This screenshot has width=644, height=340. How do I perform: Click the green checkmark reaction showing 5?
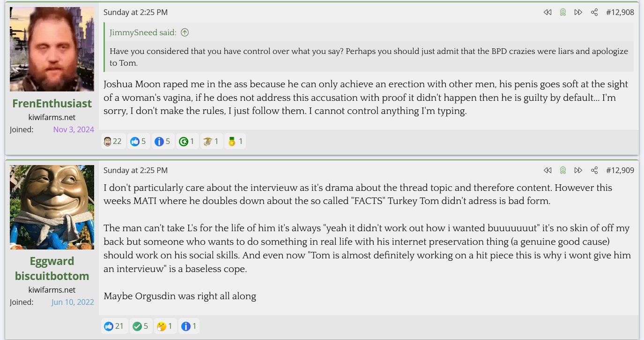pos(141,326)
